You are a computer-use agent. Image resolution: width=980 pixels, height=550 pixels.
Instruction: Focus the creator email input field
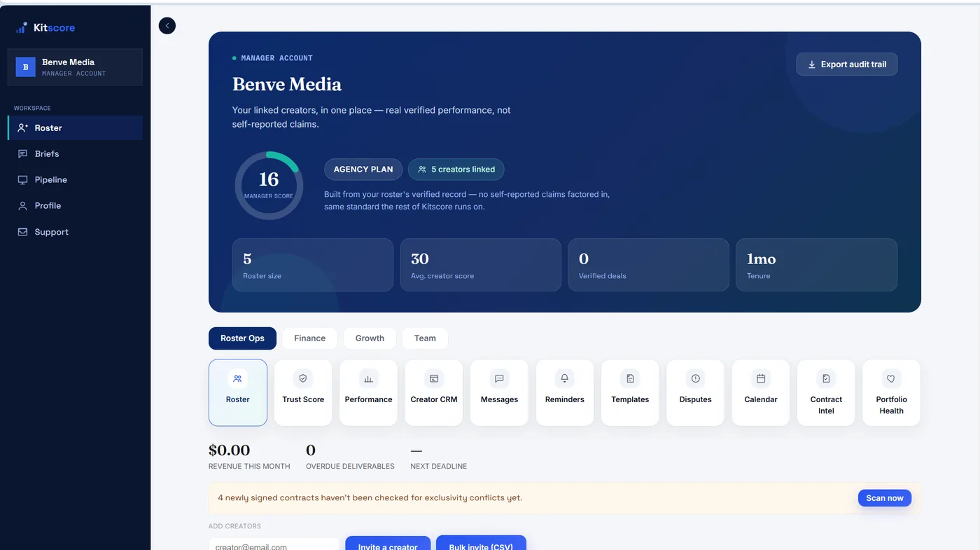click(274, 546)
